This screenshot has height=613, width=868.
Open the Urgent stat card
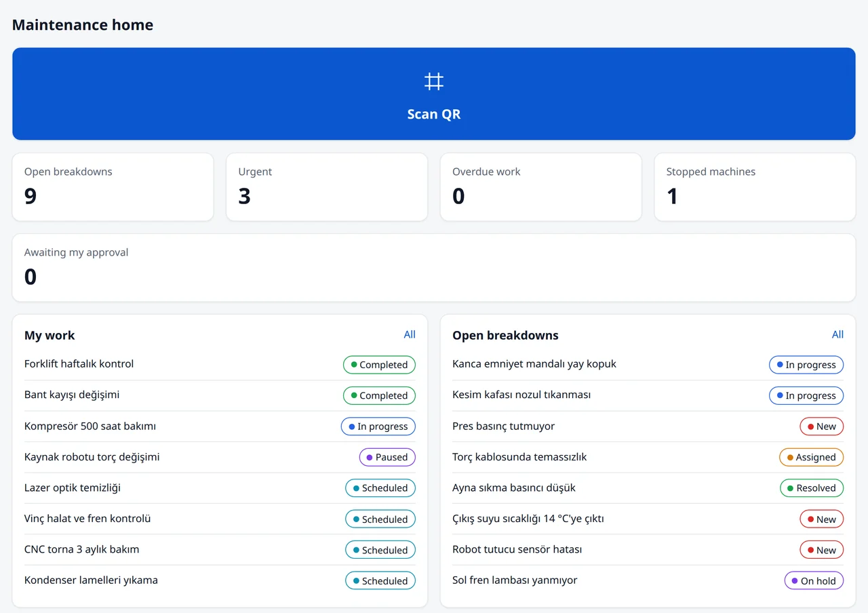click(x=327, y=187)
